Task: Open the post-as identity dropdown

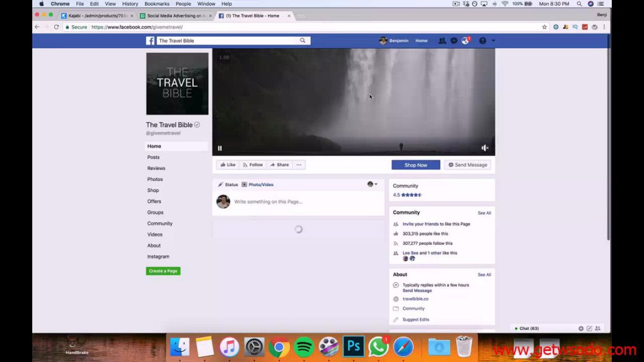Action: coord(372,184)
